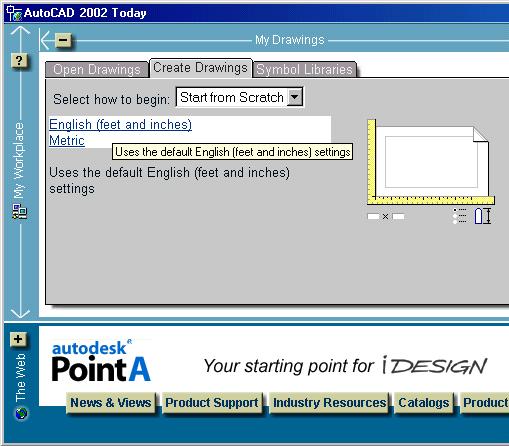509x446 pixels.
Task: Click the AutoCAD Today title bar icon
Action: 14,13
